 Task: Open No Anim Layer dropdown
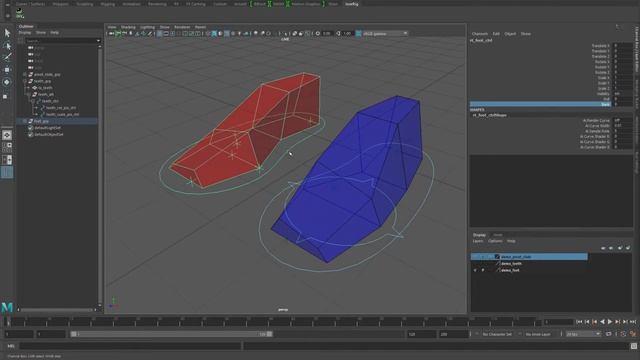[538, 334]
